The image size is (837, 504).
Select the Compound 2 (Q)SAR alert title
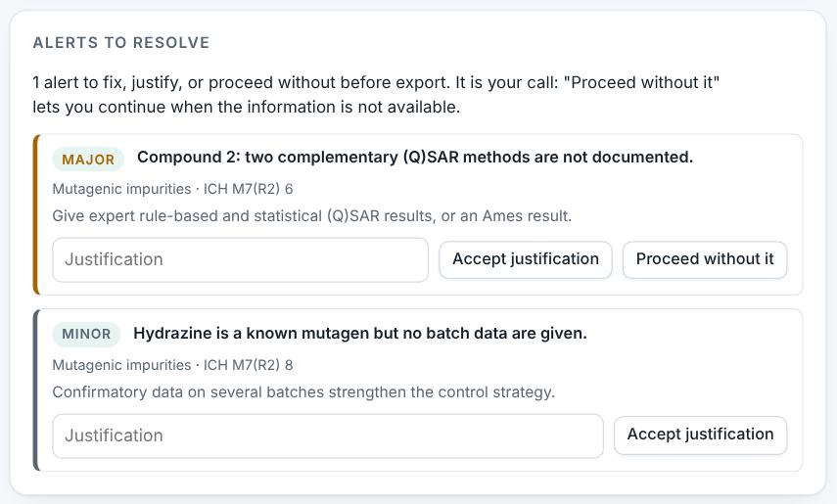point(415,158)
